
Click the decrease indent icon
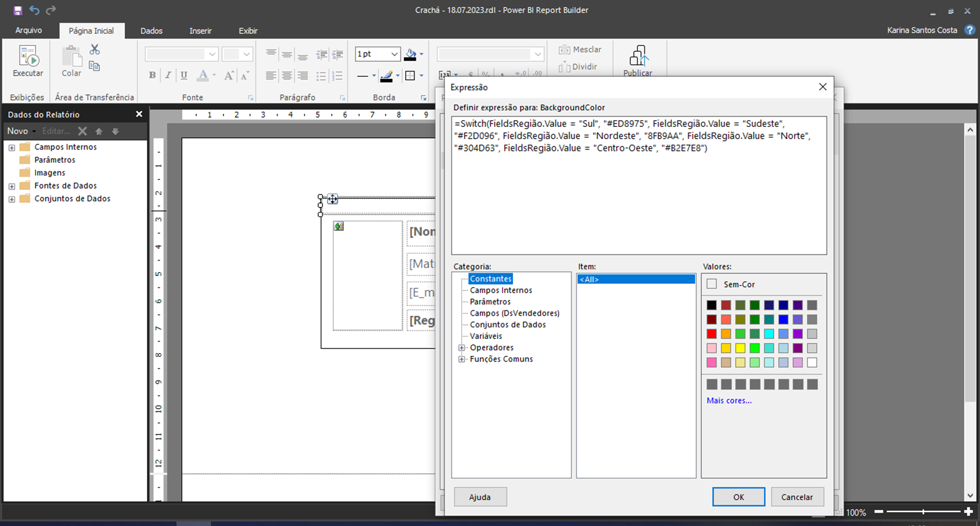[x=321, y=55]
